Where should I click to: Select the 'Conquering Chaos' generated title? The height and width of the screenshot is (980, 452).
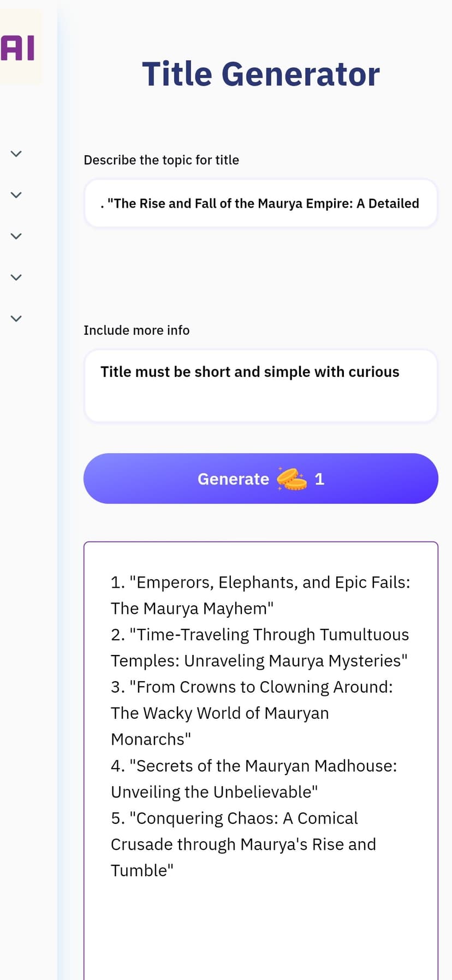pyautogui.click(x=243, y=845)
